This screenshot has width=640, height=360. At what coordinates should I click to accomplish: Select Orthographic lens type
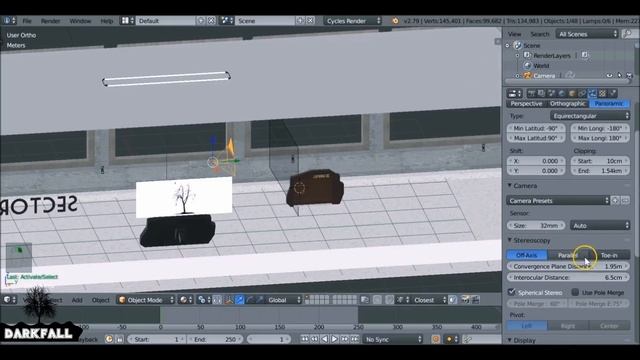(568, 104)
